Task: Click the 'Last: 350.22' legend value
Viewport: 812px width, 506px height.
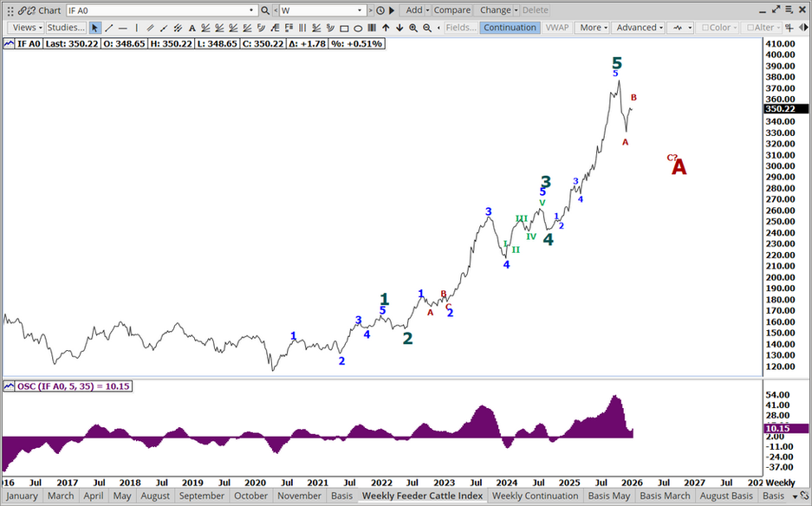Action: tap(71, 44)
